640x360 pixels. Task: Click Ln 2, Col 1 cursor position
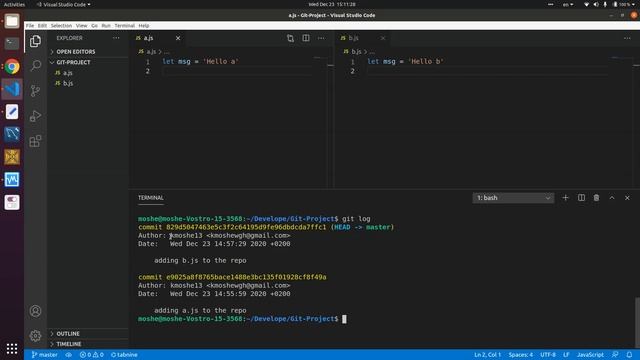click(x=487, y=355)
